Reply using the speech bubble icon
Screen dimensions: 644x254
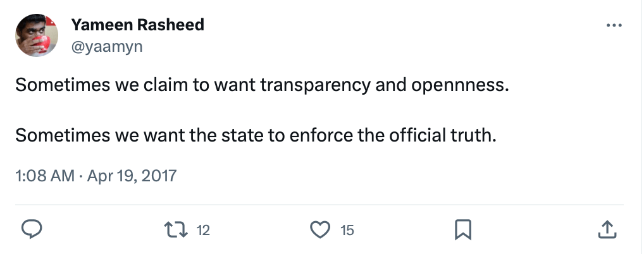tap(32, 229)
